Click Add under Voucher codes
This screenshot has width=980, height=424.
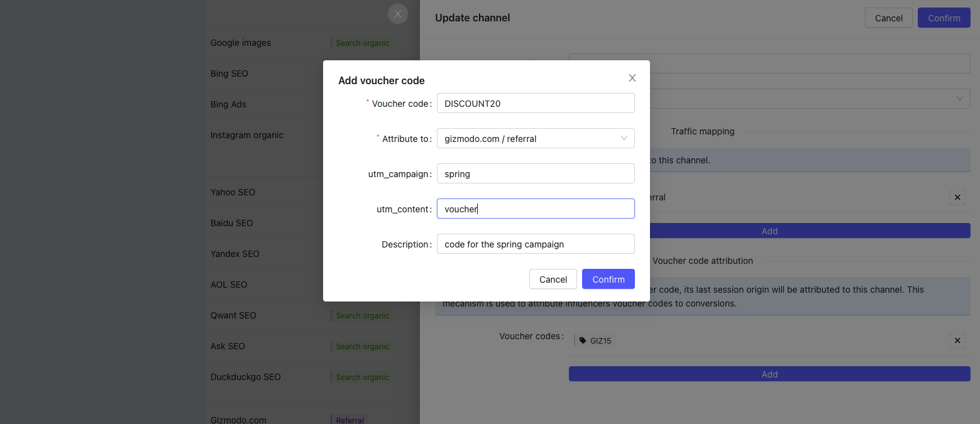point(769,374)
